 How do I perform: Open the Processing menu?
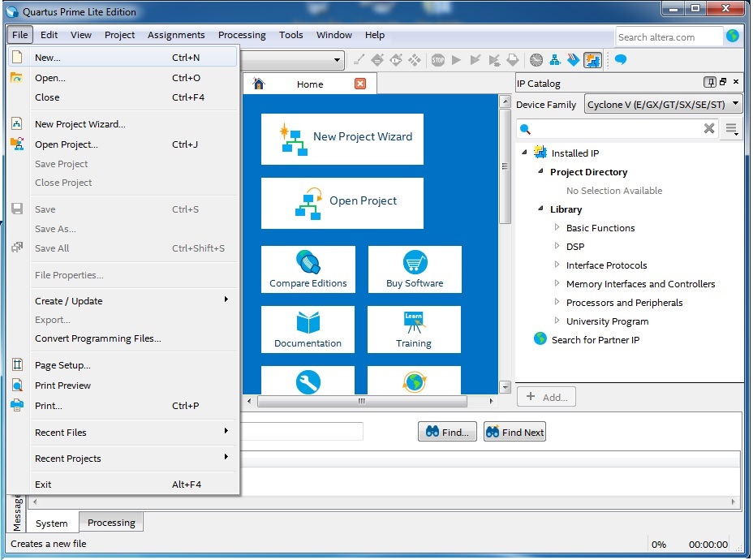click(x=242, y=35)
